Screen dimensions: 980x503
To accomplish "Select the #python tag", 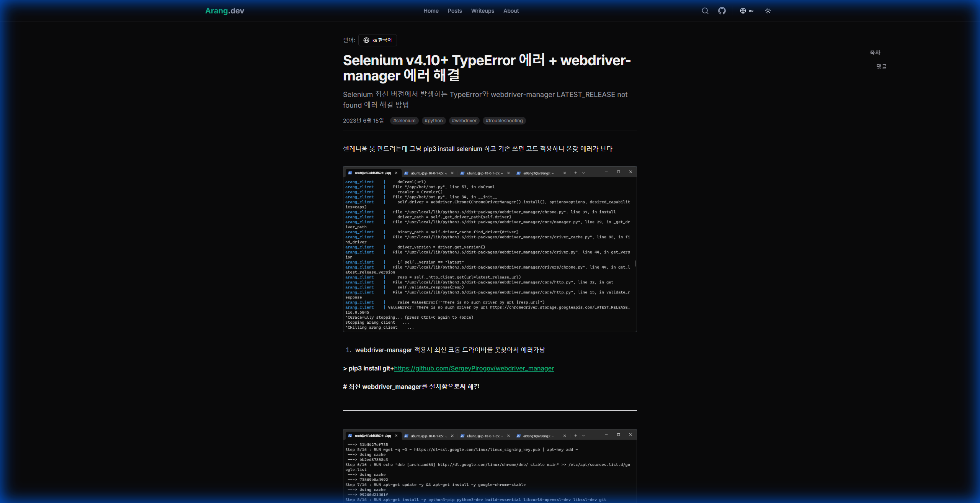I will 434,121.
